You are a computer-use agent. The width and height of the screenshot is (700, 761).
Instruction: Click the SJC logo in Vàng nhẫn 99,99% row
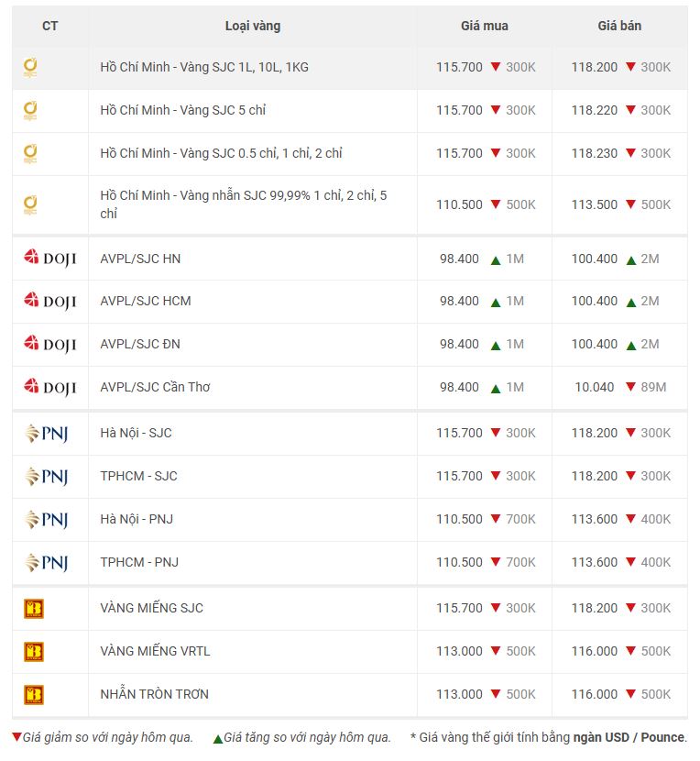[x=30, y=204]
